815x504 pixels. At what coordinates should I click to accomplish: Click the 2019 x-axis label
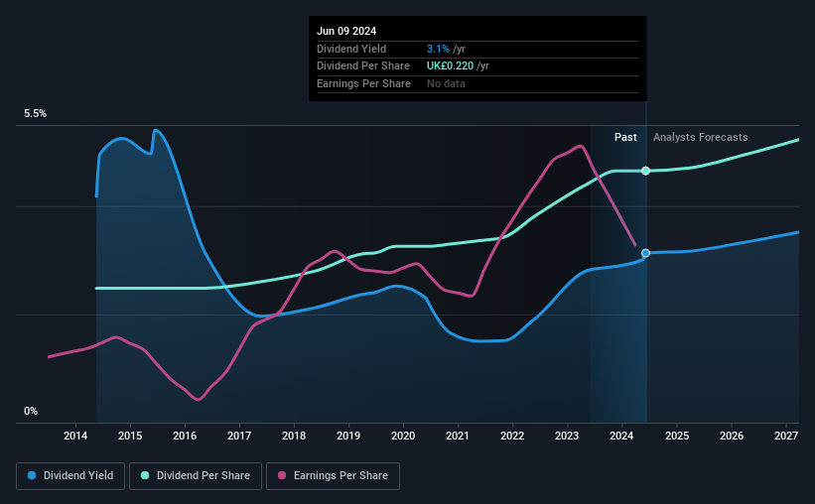coord(348,436)
